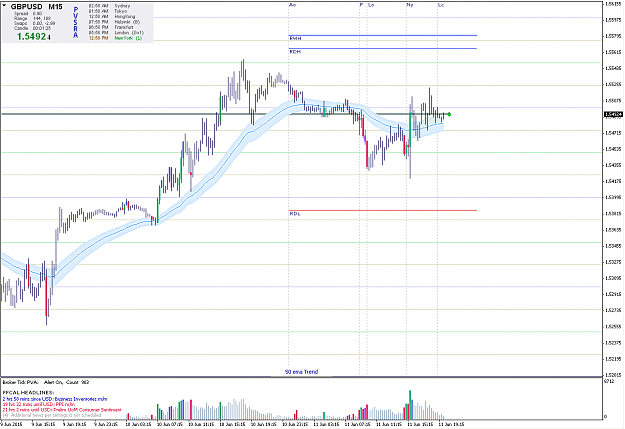Screen dimensions: 625x429
Task: Select the red YDL level line label
Action: coord(295,214)
